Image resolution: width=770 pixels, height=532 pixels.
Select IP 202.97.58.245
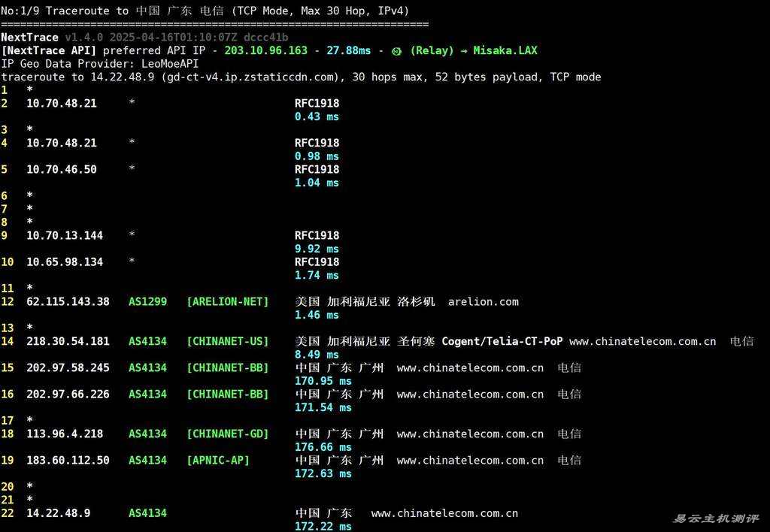tap(68, 368)
